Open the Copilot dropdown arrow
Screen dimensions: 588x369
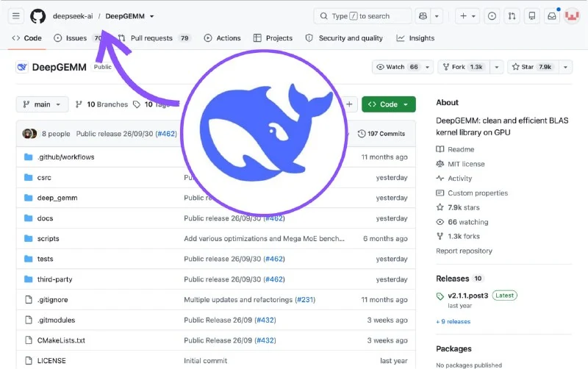(437, 15)
